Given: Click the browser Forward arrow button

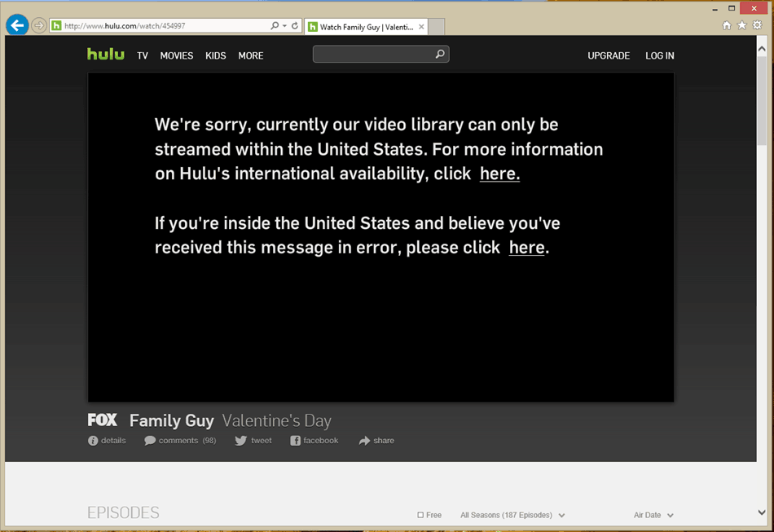Looking at the screenshot, I should coord(38,25).
